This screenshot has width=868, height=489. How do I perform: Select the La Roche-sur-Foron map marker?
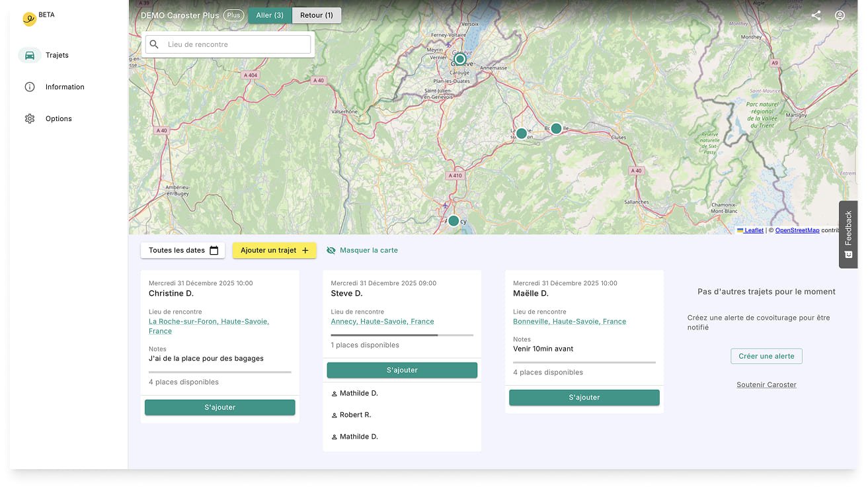point(522,134)
